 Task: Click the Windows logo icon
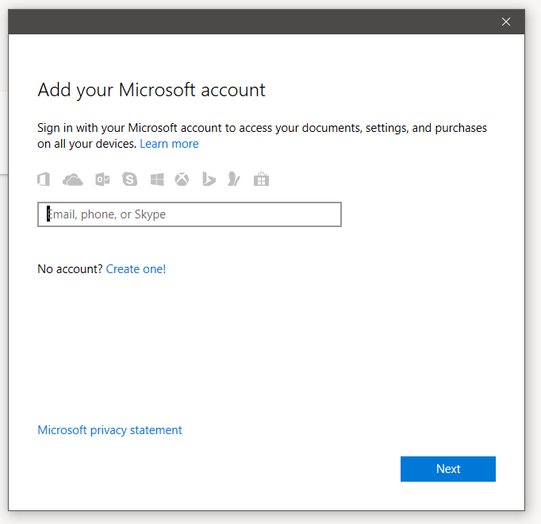[157, 179]
